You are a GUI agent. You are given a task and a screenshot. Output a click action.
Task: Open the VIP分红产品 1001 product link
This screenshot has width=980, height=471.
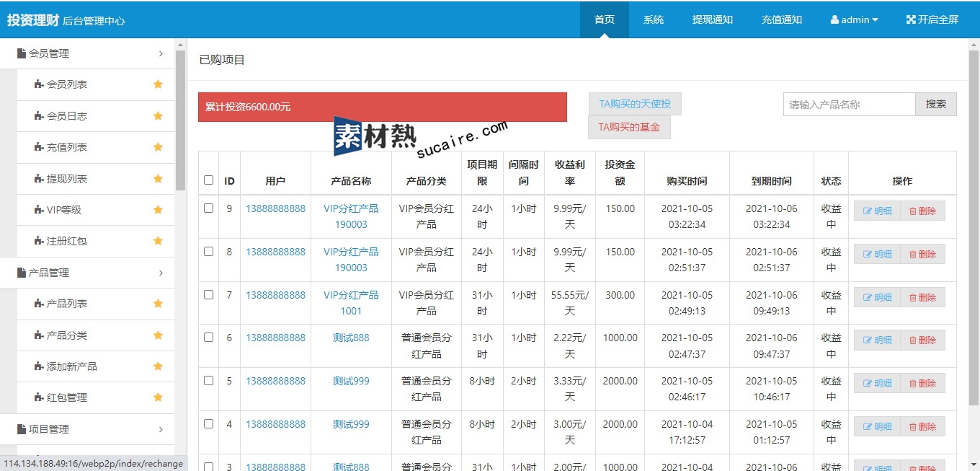point(351,303)
